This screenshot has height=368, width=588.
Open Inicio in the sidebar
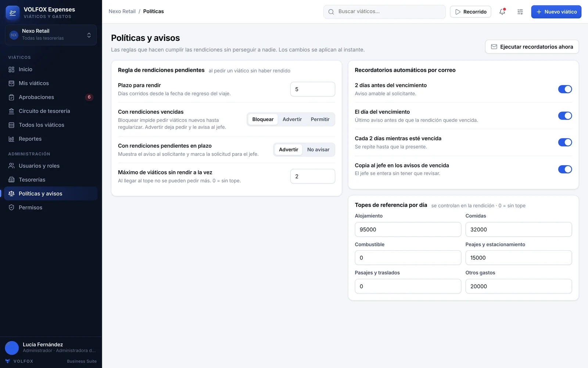coord(51,70)
